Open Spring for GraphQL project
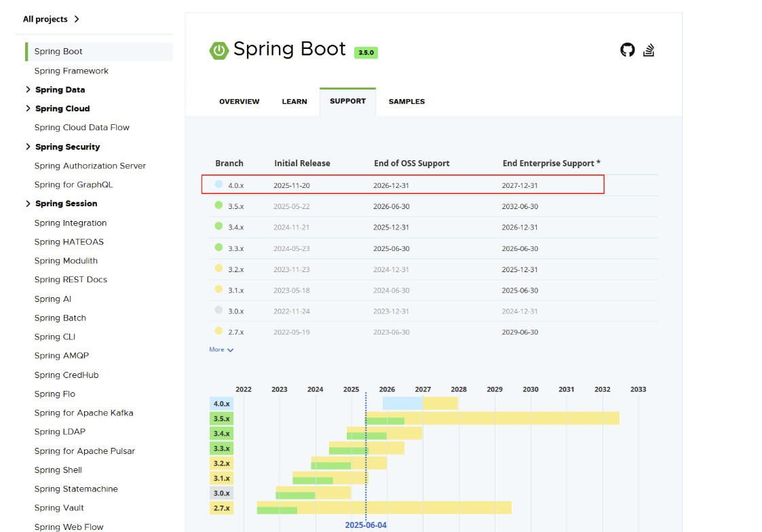762x532 pixels. (x=73, y=185)
